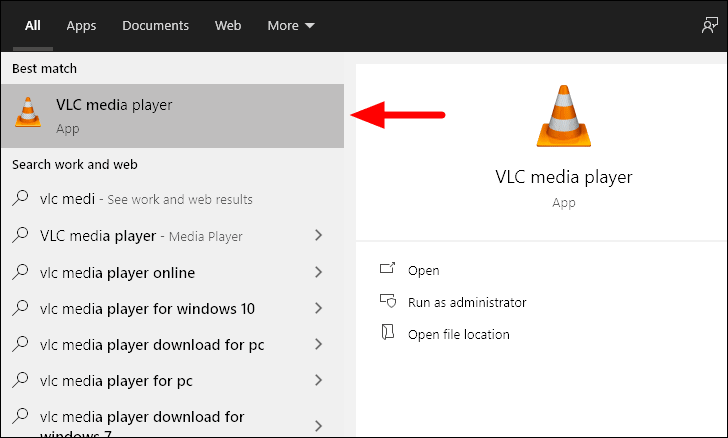
Task: Switch to the Apps tab
Action: (x=81, y=26)
